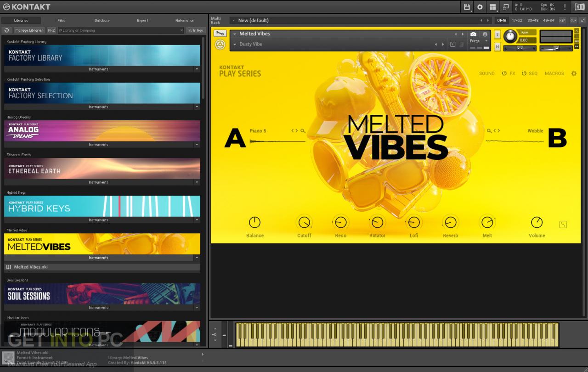Save the current snapshot icon
This screenshot has width=588, height=372.
click(452, 44)
